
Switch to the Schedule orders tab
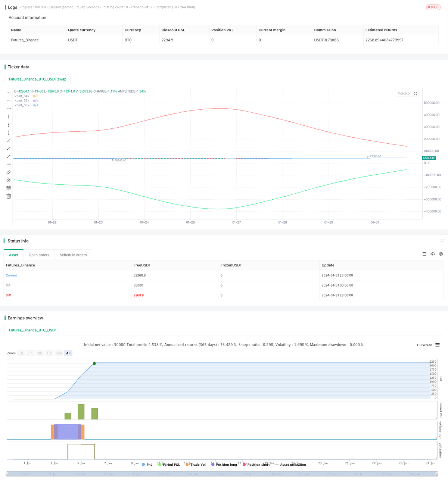[73, 255]
